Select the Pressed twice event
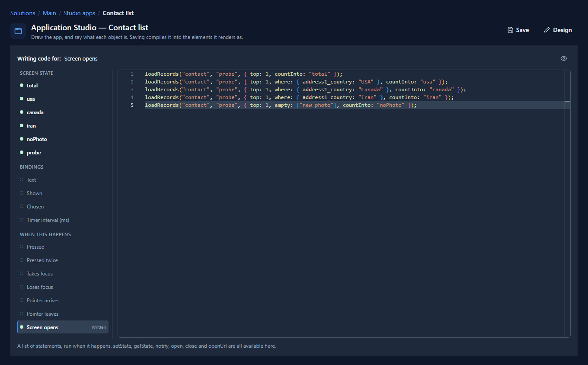 click(63, 260)
